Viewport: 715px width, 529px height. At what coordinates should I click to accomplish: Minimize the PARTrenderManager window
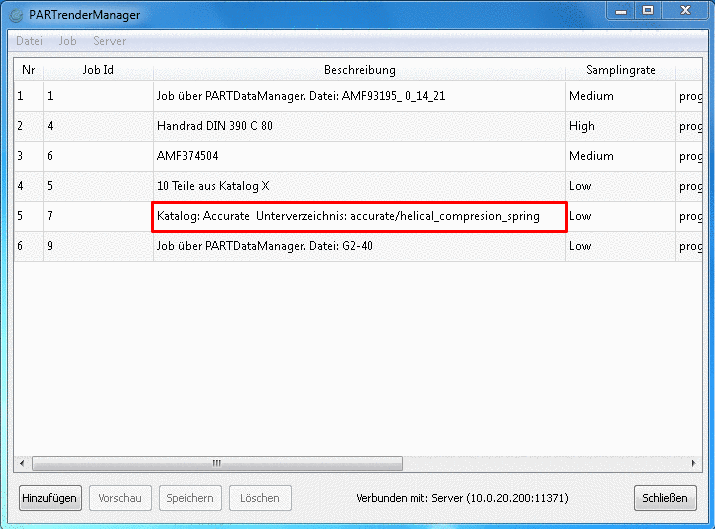click(x=621, y=11)
